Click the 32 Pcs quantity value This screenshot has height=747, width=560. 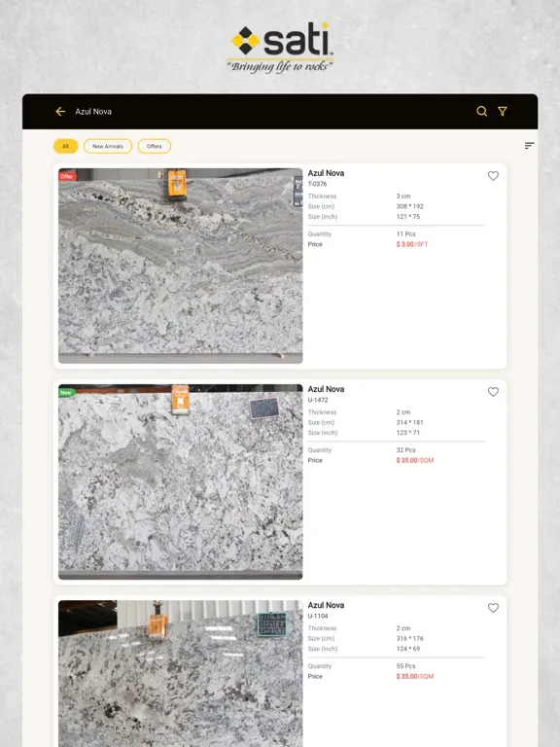tap(405, 450)
